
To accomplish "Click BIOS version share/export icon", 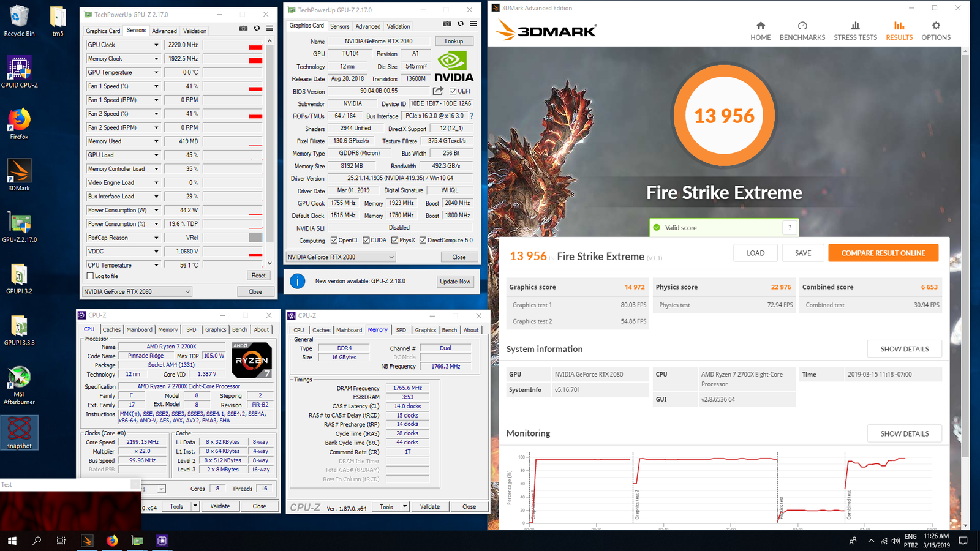I will pyautogui.click(x=438, y=91).
